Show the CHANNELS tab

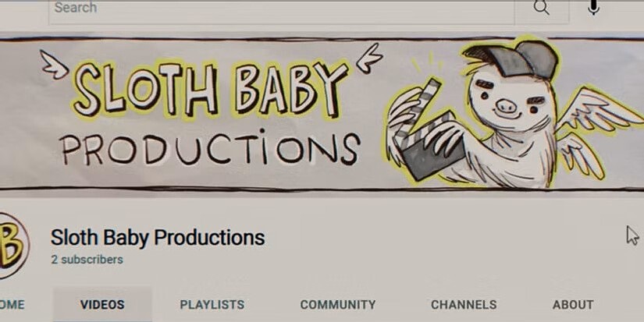(464, 305)
